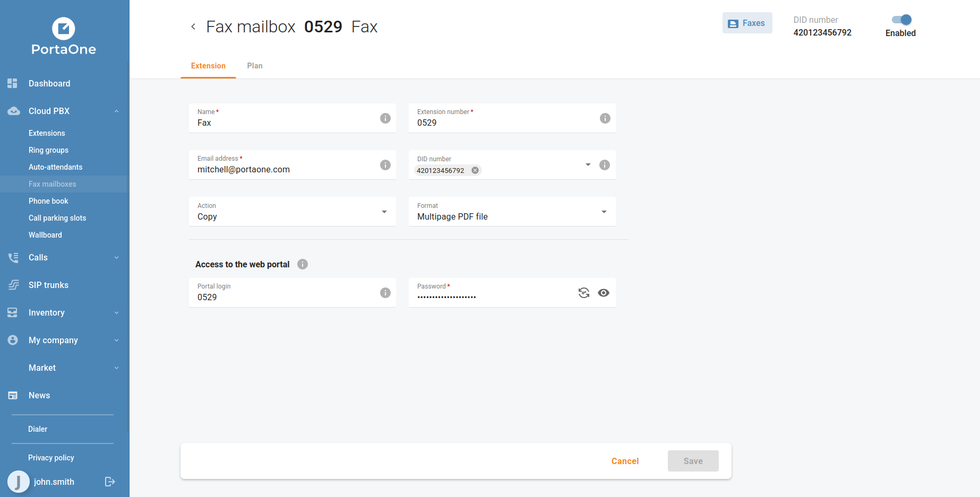Click the back arrow next to Fax mailbox
The height and width of the screenshot is (497, 980).
[193, 27]
